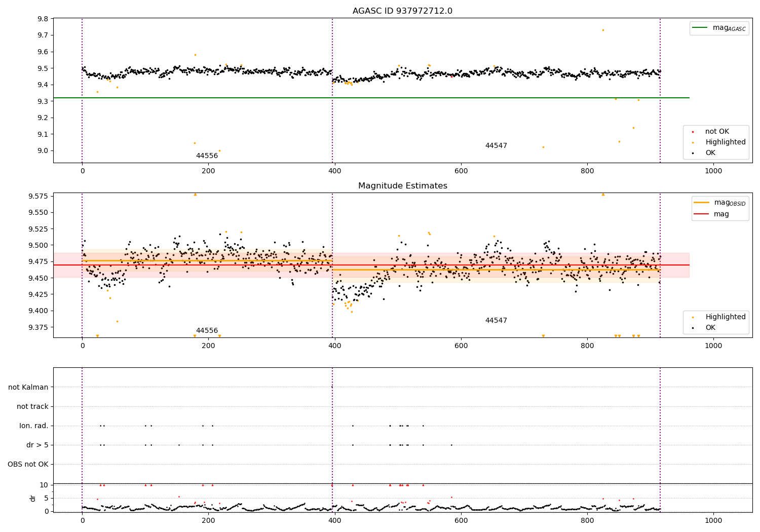Click the '44556' label in the top plot
This screenshot has height=532, width=760.
click(207, 156)
